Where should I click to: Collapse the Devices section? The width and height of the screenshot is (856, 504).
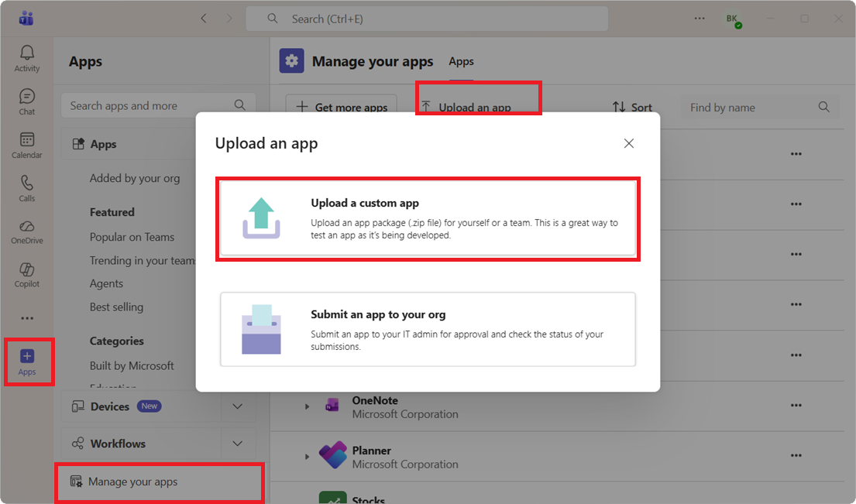click(237, 406)
